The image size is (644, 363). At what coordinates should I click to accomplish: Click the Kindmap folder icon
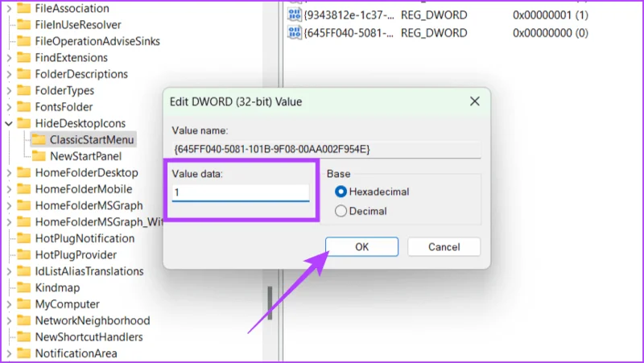click(24, 287)
